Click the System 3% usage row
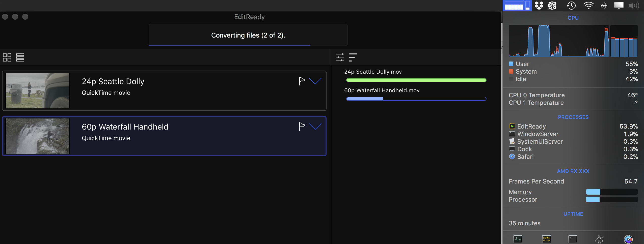Screen dimensions: 644x244 coord(573,72)
